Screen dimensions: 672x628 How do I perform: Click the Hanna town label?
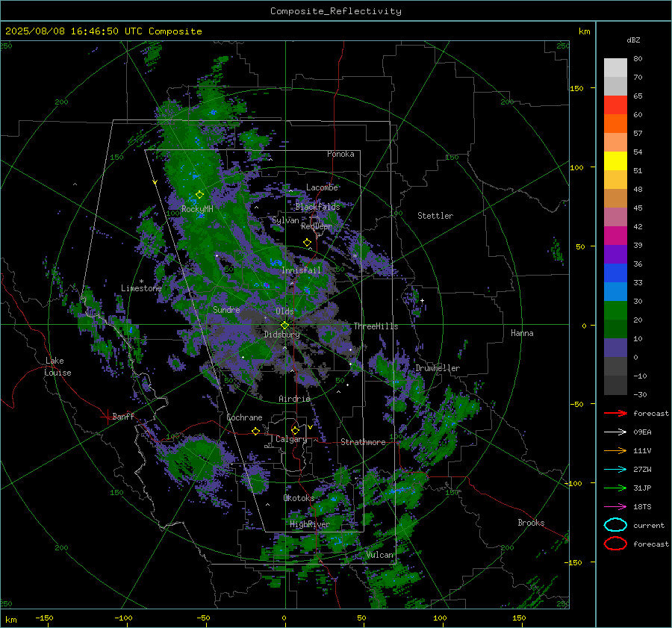(522, 333)
